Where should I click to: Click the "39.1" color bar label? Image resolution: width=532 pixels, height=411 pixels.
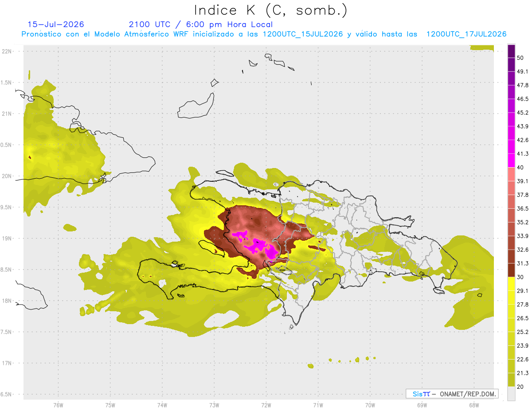(x=523, y=181)
